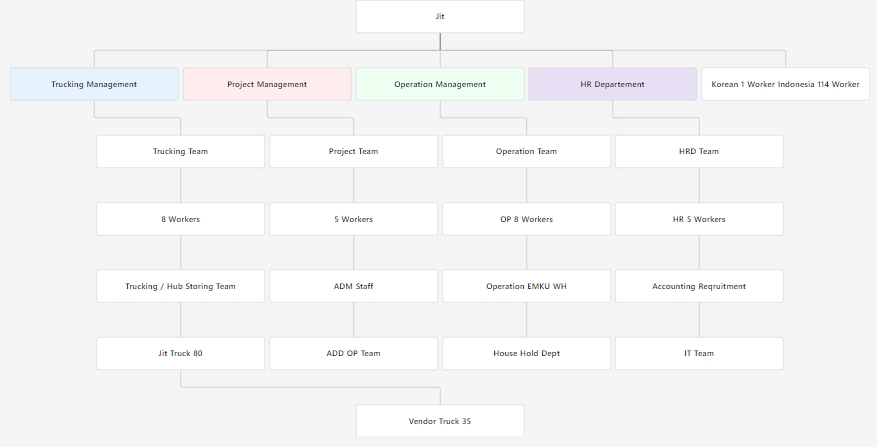Viewport: 877px width, 447px height.
Task: Select the Operation Team node
Action: coord(526,152)
